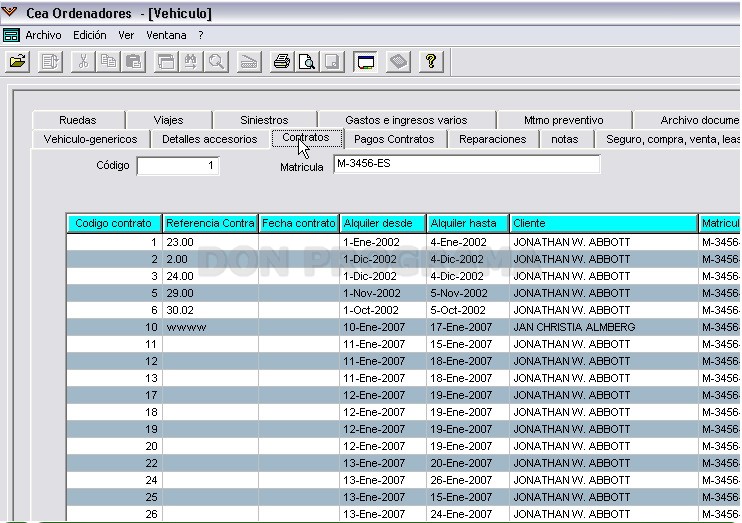742x523 pixels.
Task: Switch to the Pagos Contratos tab
Action: coord(394,139)
